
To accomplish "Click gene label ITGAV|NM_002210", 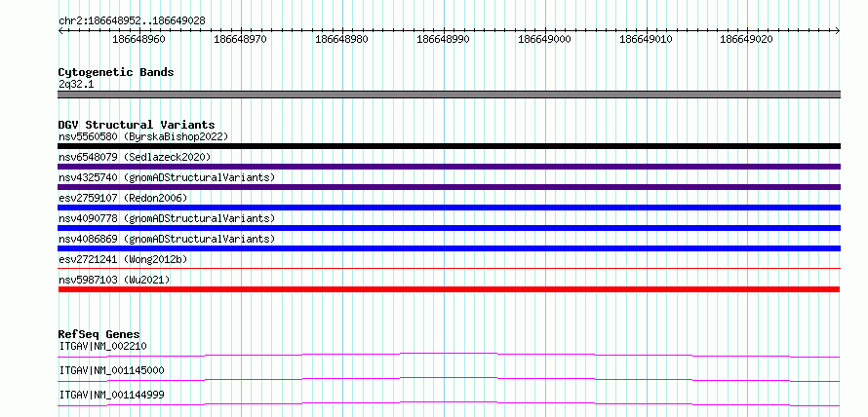I will point(103,347).
